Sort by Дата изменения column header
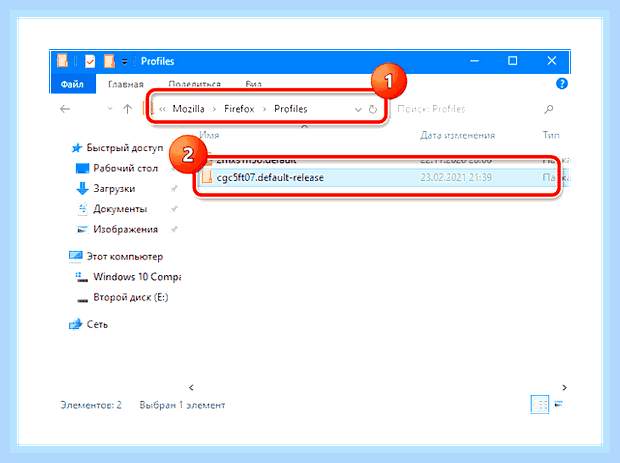The width and height of the screenshot is (620, 463). [457, 135]
